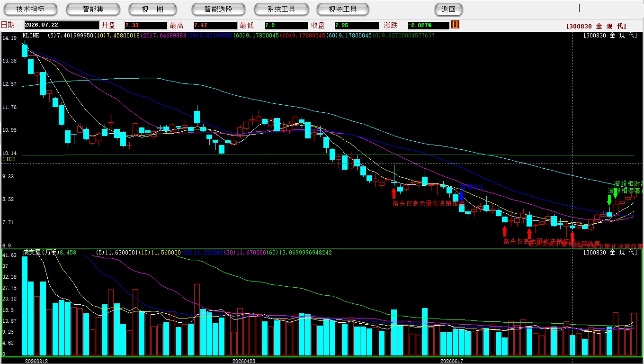This screenshot has height=364, width=644.
Task: Click the 20260617 date axis label
Action: tap(452, 361)
